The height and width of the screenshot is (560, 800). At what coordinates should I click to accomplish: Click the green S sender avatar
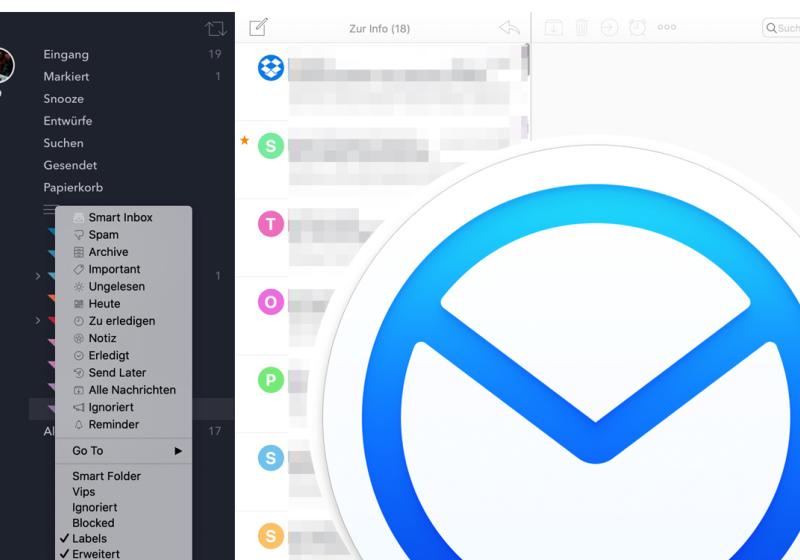pos(271,146)
